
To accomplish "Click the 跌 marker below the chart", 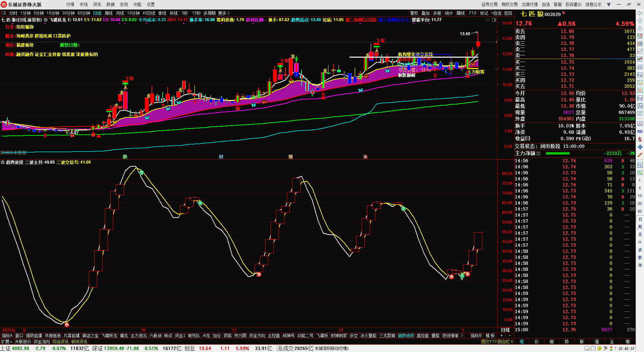I will point(125,157).
